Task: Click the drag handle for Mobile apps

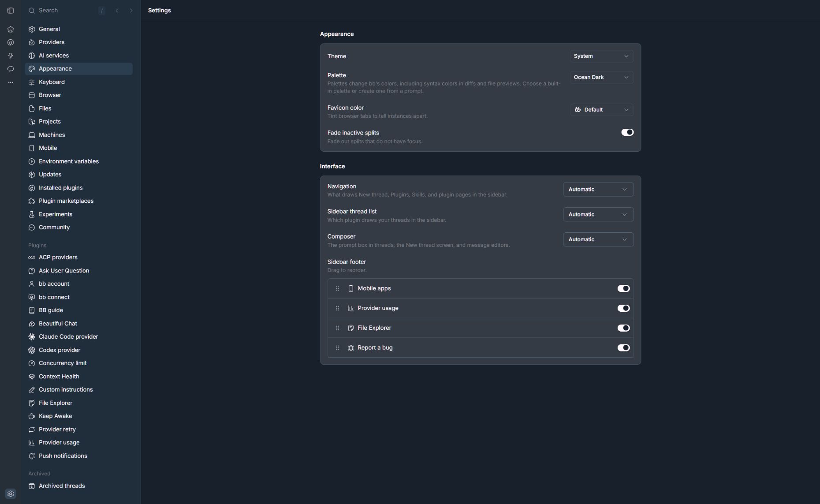Action: pos(337,288)
